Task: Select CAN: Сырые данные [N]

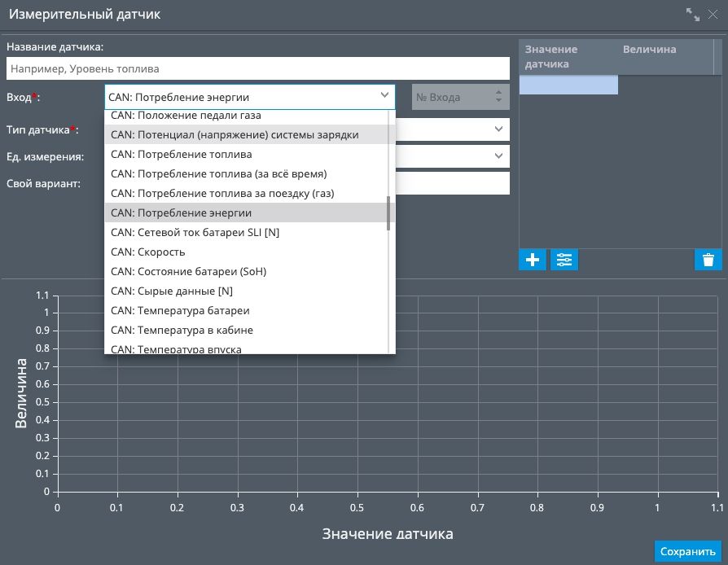Action: click(250, 291)
